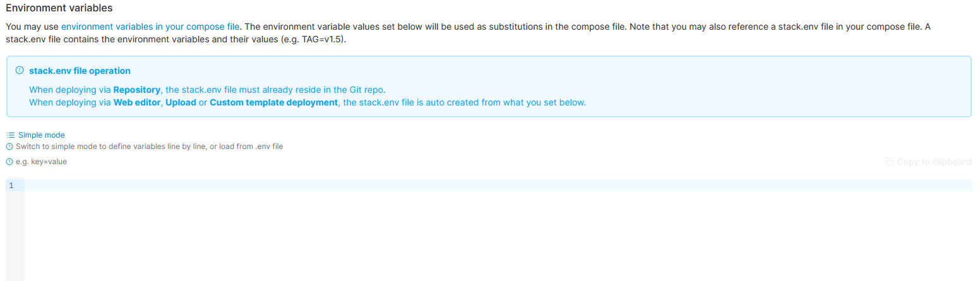980x281 pixels.
Task: Click the Environment variables section heading
Action: (x=59, y=8)
